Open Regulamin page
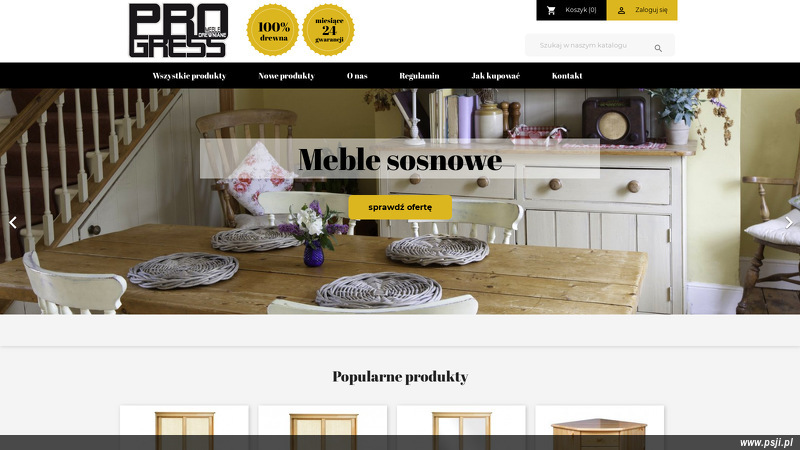The height and width of the screenshot is (450, 800). coord(419,76)
